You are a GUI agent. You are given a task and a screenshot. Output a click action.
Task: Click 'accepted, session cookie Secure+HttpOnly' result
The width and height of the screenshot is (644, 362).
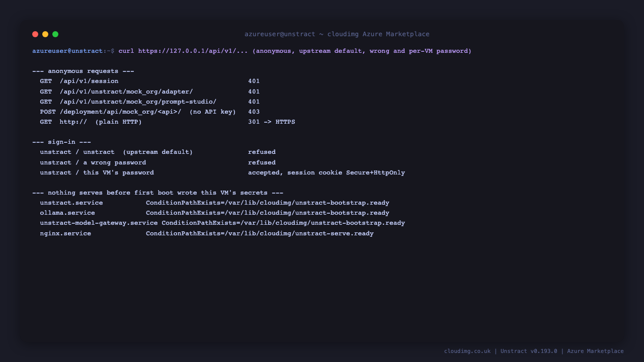[x=327, y=172]
